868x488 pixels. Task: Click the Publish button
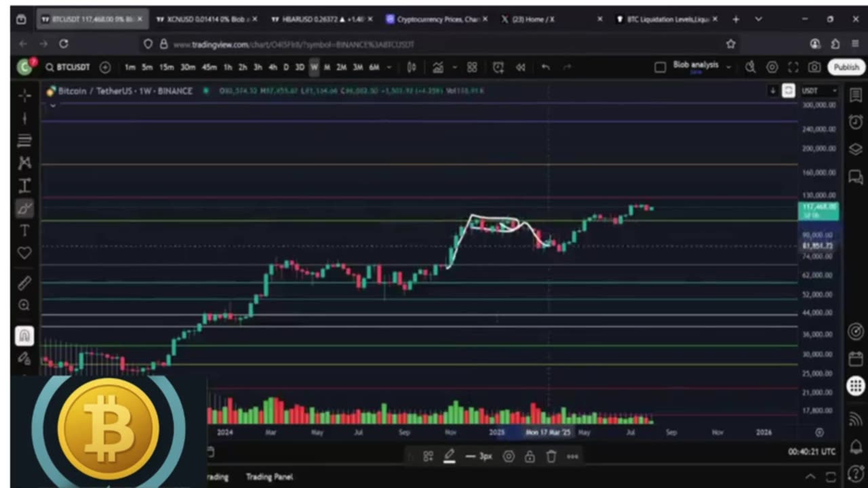(846, 67)
